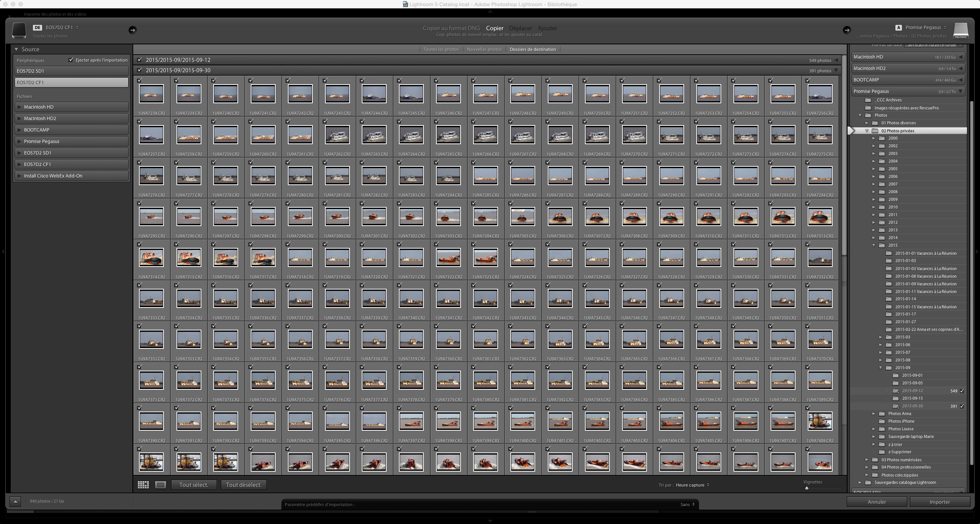
Task: Click the new 2015-09-12 folder icon
Action: pyautogui.click(x=896, y=391)
